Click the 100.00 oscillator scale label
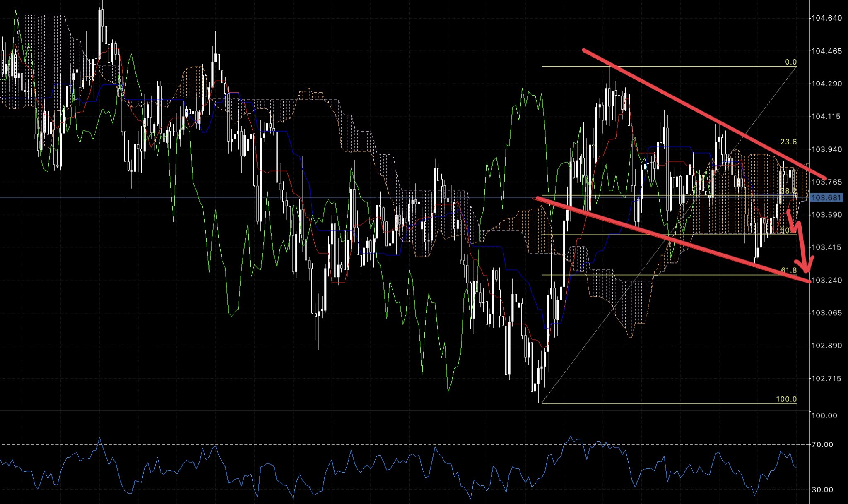Screen dimensions: 848x504 click(x=824, y=415)
